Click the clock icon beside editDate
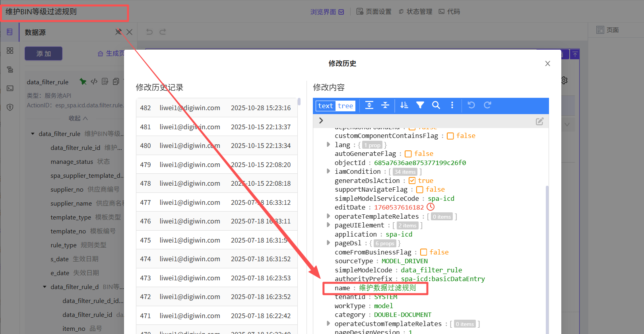Image resolution: width=644 pixels, height=334 pixels. tap(431, 207)
